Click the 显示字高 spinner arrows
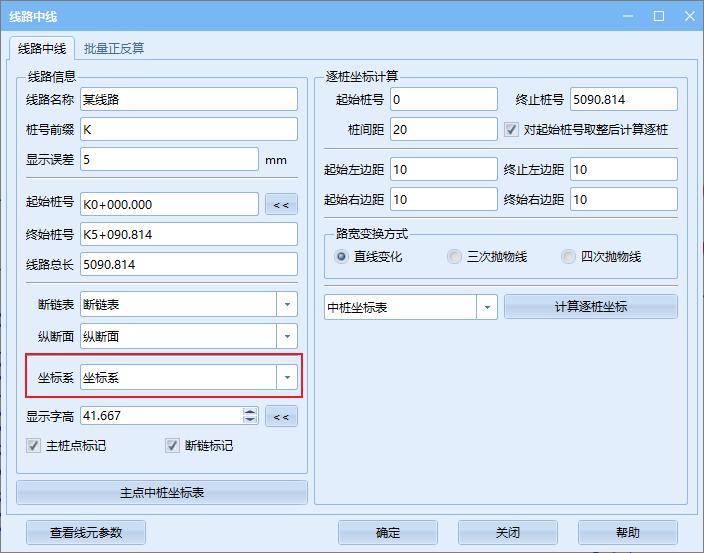The image size is (704, 553). point(250,415)
